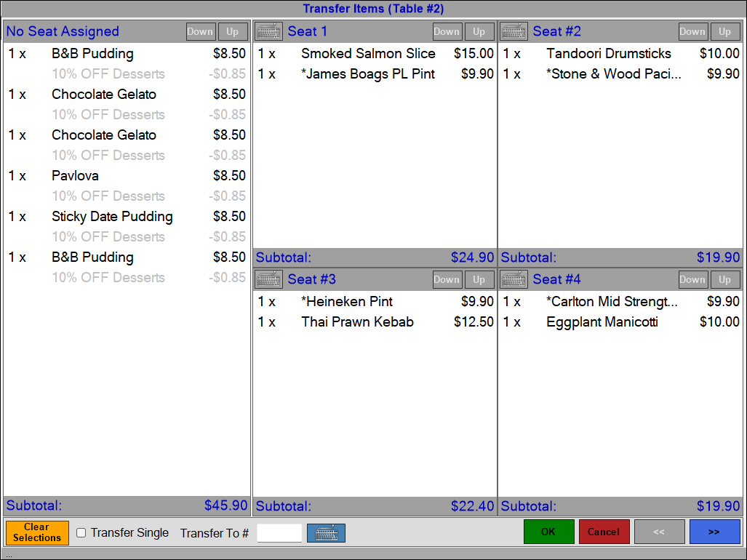Open the keyboard icon for Seat #3
The height and width of the screenshot is (560, 747).
coord(268,279)
